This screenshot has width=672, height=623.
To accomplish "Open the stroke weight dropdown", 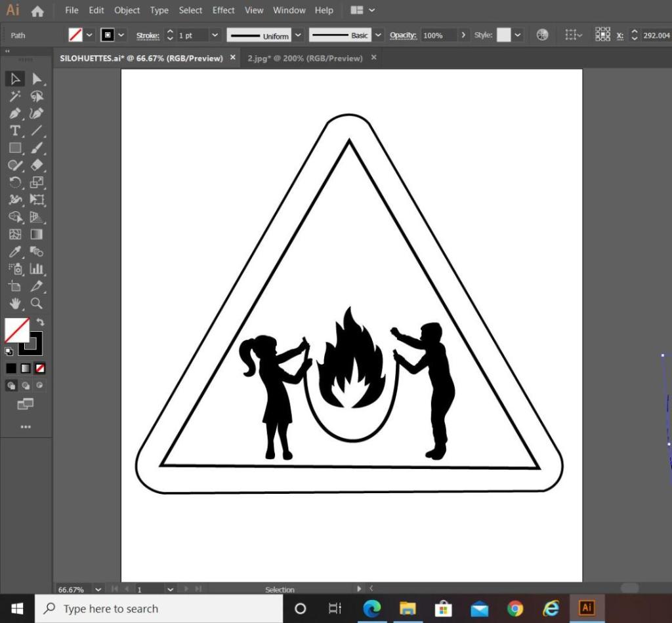I will [x=215, y=35].
